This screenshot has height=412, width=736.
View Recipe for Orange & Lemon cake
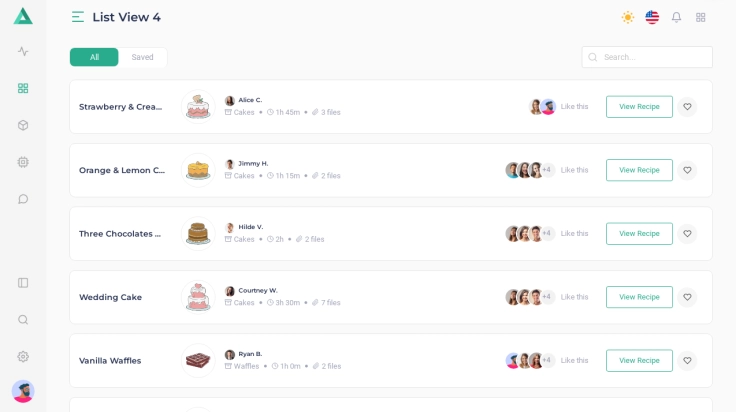[639, 170]
